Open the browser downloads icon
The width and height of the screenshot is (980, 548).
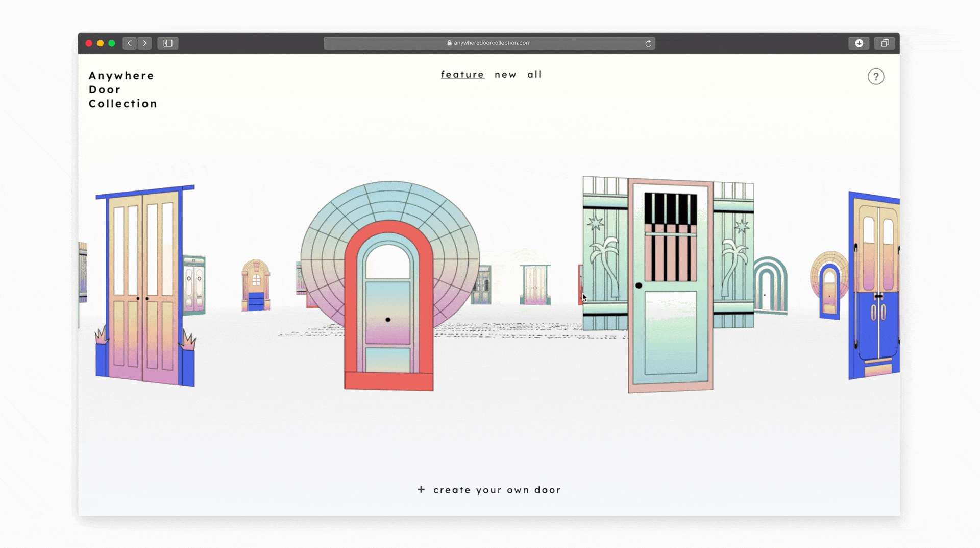pos(859,43)
